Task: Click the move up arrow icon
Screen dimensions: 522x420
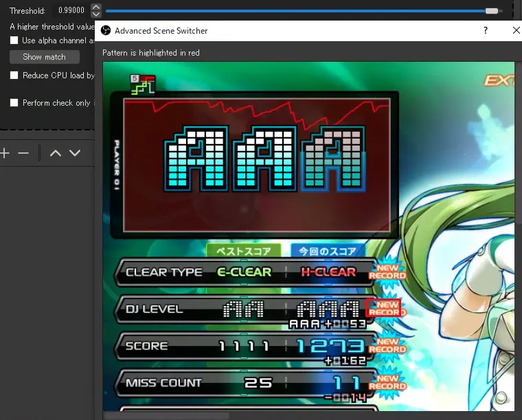Action: pos(56,153)
